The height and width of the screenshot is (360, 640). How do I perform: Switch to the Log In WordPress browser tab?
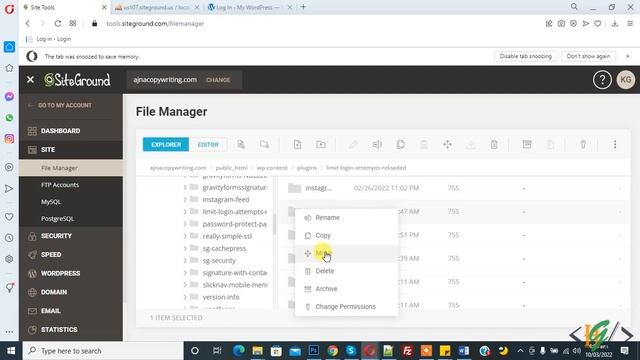[x=248, y=7]
